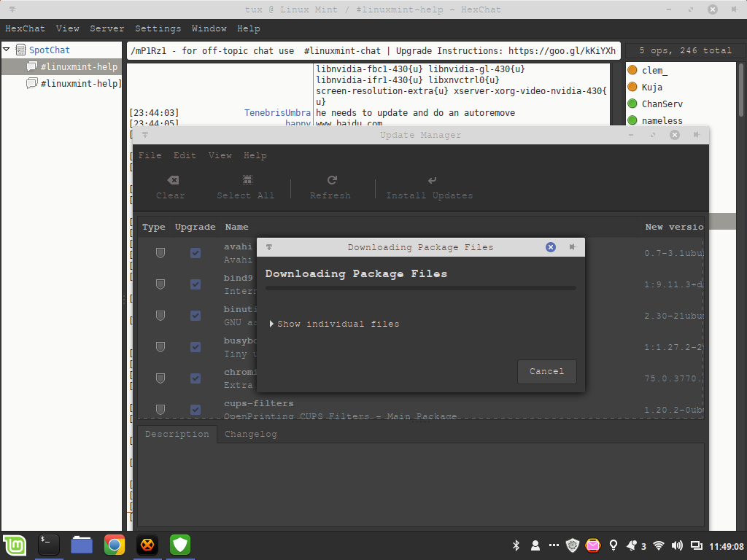Sort by the Upgrade column header
This screenshot has height=560, width=747.
pyautogui.click(x=196, y=227)
